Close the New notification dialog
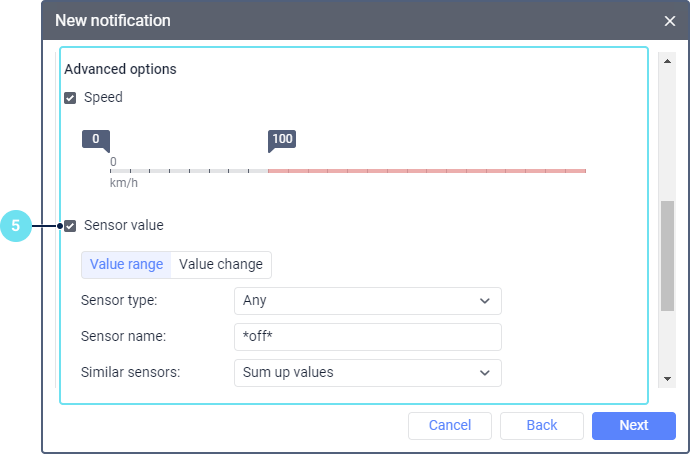The width and height of the screenshot is (690, 454). coord(669,20)
